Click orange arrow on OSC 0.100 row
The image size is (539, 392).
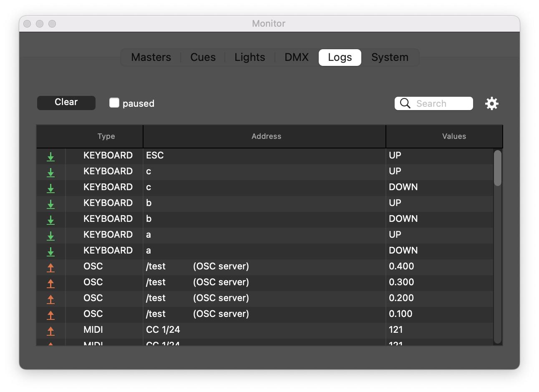tap(50, 315)
